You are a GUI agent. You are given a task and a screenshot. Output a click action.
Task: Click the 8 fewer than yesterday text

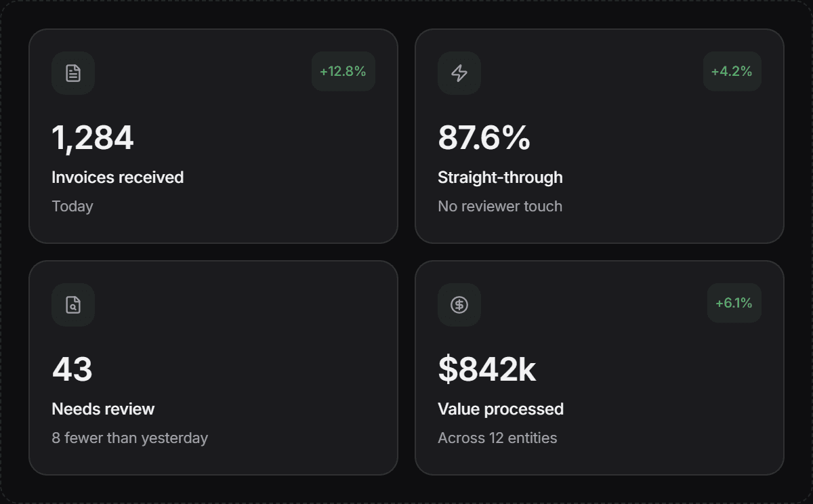point(130,438)
